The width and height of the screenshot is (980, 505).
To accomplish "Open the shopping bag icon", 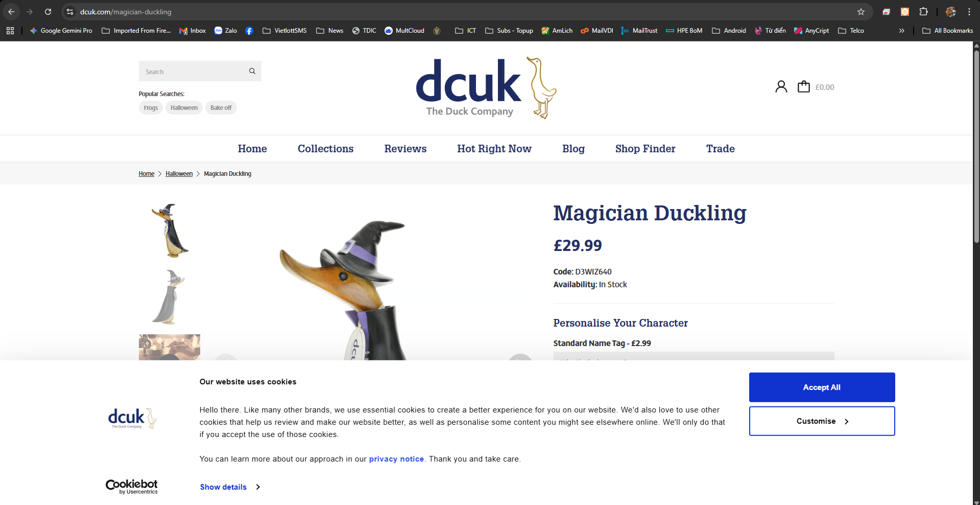I will click(804, 87).
